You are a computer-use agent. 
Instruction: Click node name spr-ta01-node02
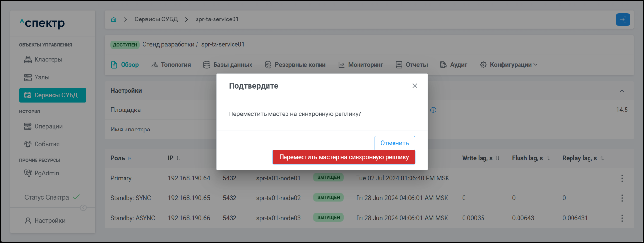click(278, 198)
